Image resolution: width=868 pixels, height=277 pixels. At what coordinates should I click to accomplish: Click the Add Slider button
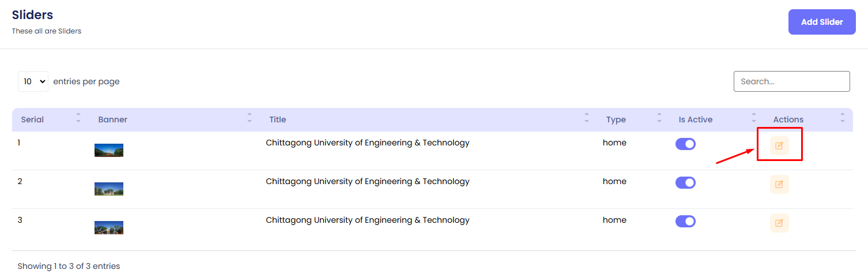click(x=822, y=22)
